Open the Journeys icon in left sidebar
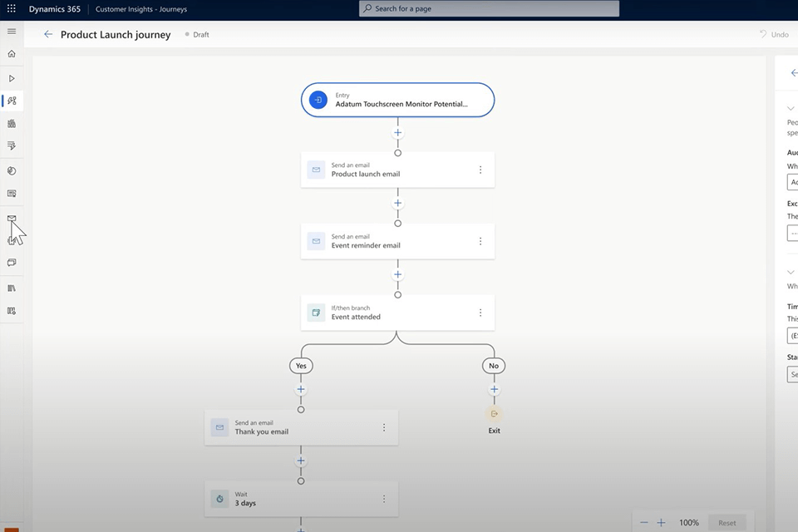798x532 pixels. 12,101
